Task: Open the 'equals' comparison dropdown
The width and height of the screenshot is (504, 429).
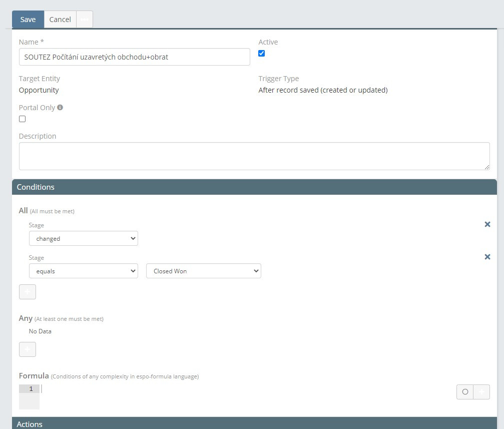Action: click(84, 271)
